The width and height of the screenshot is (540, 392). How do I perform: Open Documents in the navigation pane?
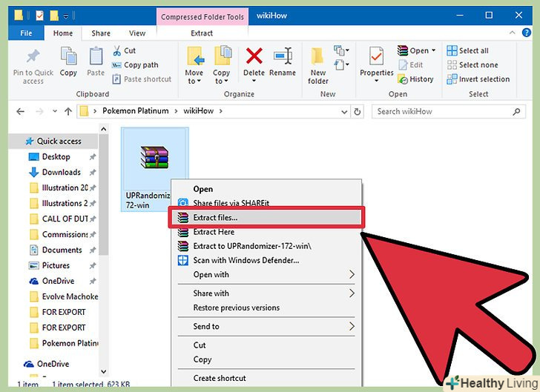coord(62,250)
